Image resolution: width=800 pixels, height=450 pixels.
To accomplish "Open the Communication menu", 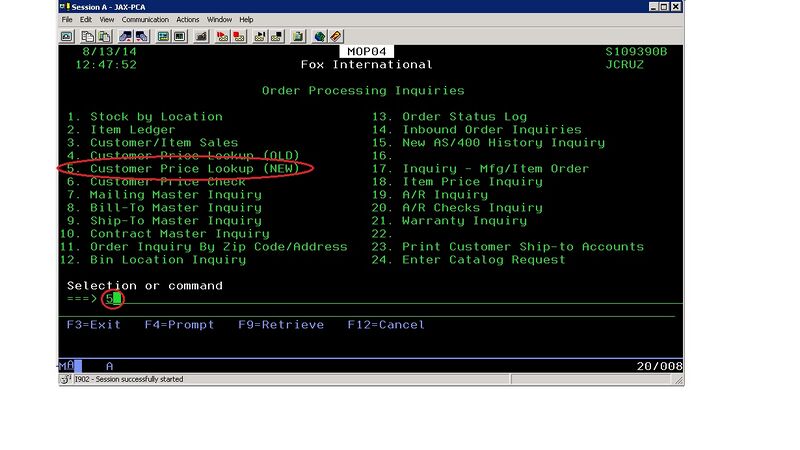I will (146, 20).
